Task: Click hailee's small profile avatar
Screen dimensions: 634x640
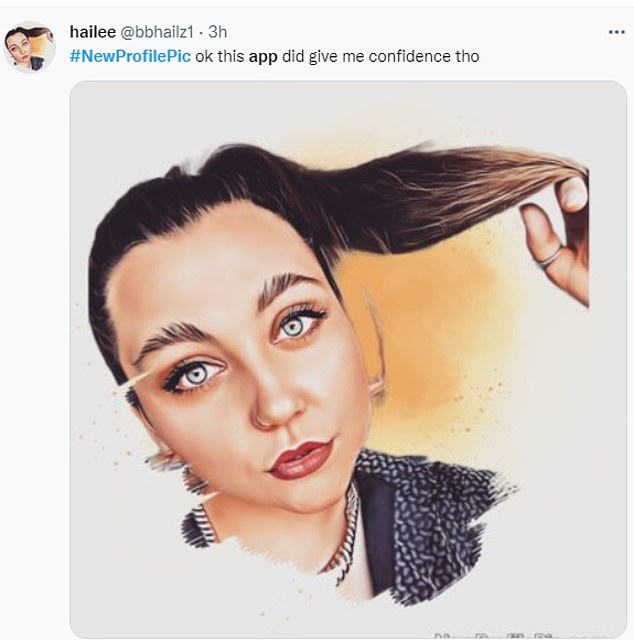Action: (30, 46)
